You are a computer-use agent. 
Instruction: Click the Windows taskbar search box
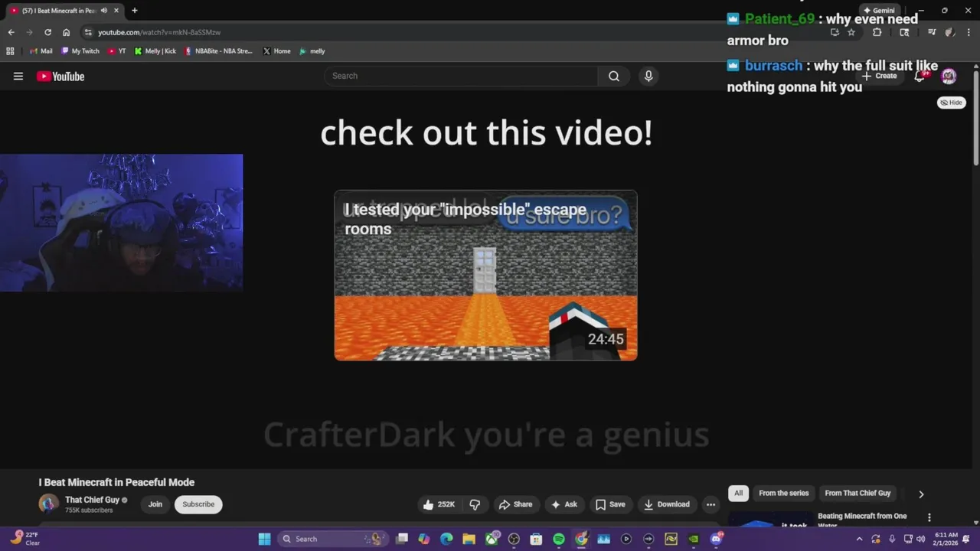coord(332,539)
